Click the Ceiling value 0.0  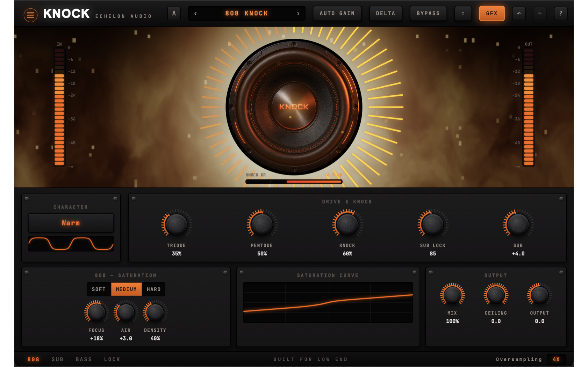[x=496, y=321]
